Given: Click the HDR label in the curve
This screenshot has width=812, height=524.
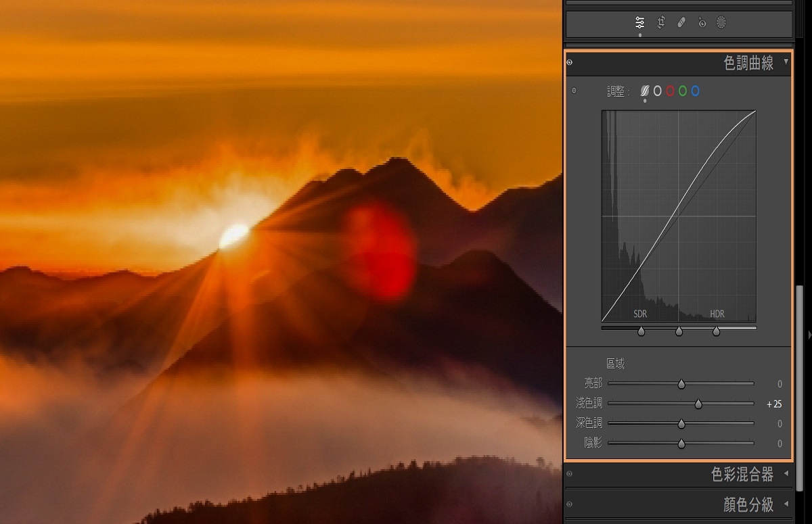Looking at the screenshot, I should [x=717, y=314].
